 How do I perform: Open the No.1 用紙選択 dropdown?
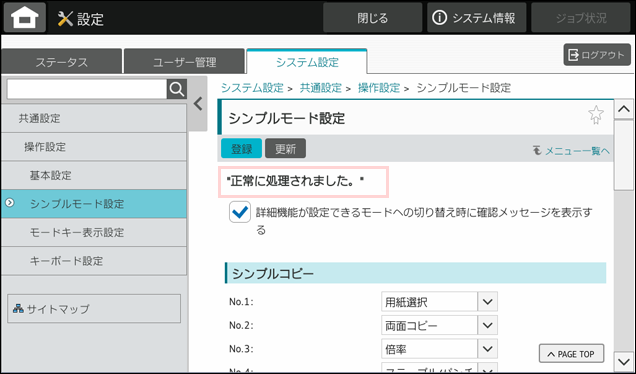[x=439, y=302]
